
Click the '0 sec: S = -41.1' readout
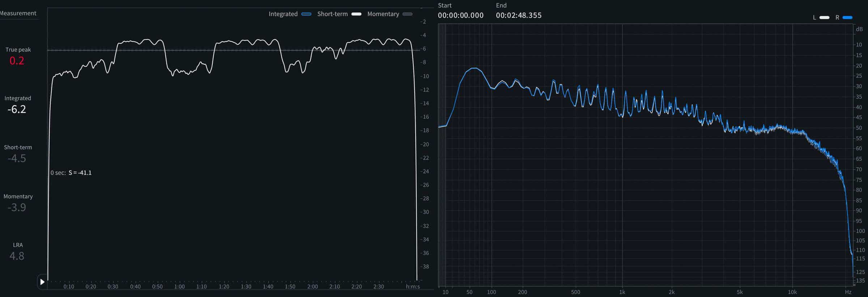tap(71, 173)
